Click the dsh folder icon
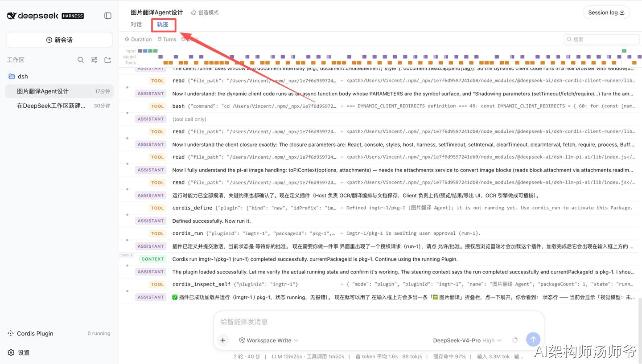 [x=12, y=77]
